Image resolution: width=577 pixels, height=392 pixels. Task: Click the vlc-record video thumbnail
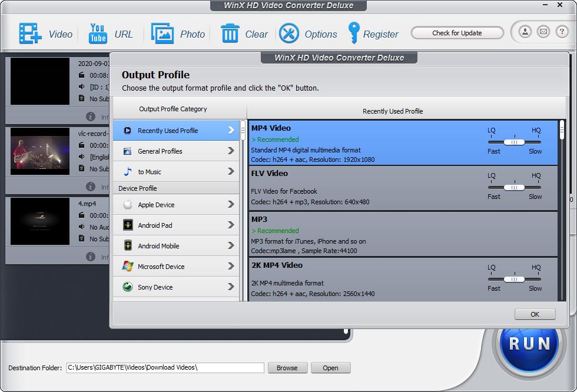tap(40, 151)
